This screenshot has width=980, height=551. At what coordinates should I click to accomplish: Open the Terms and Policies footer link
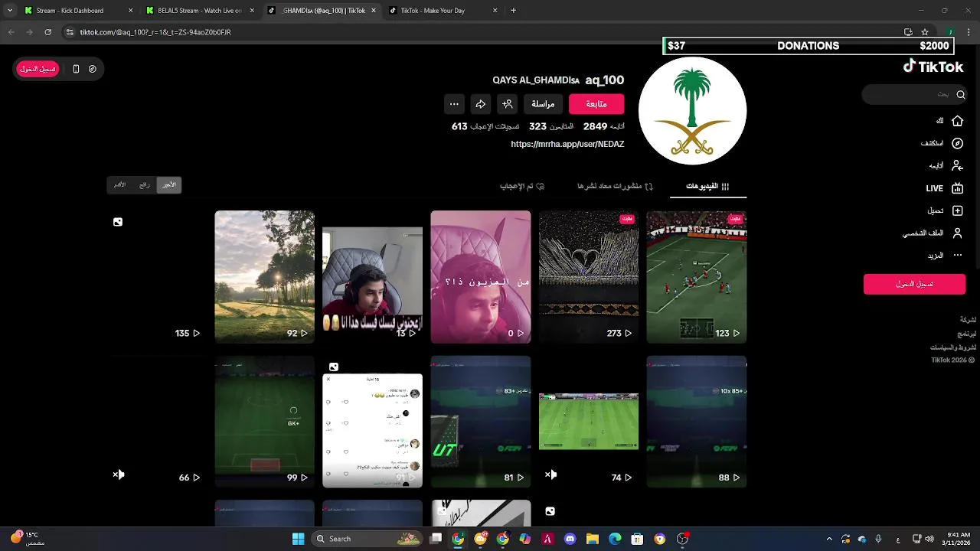coord(953,347)
